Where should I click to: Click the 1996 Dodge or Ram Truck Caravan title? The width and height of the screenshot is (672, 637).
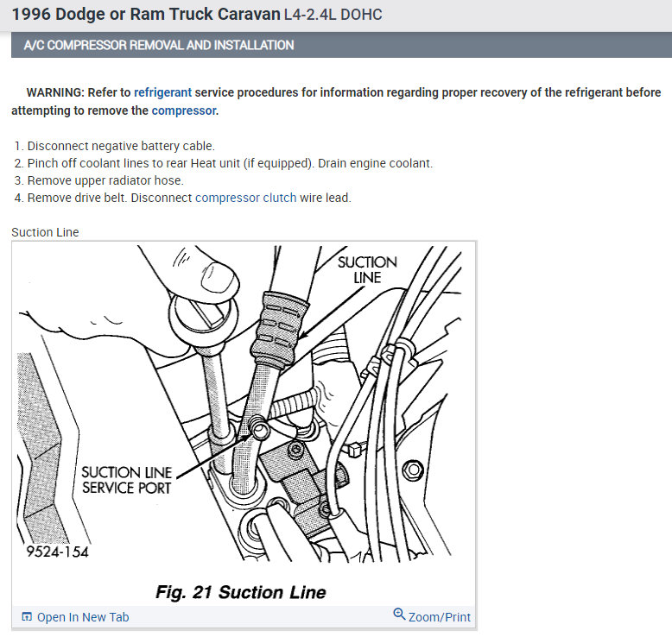(146, 14)
